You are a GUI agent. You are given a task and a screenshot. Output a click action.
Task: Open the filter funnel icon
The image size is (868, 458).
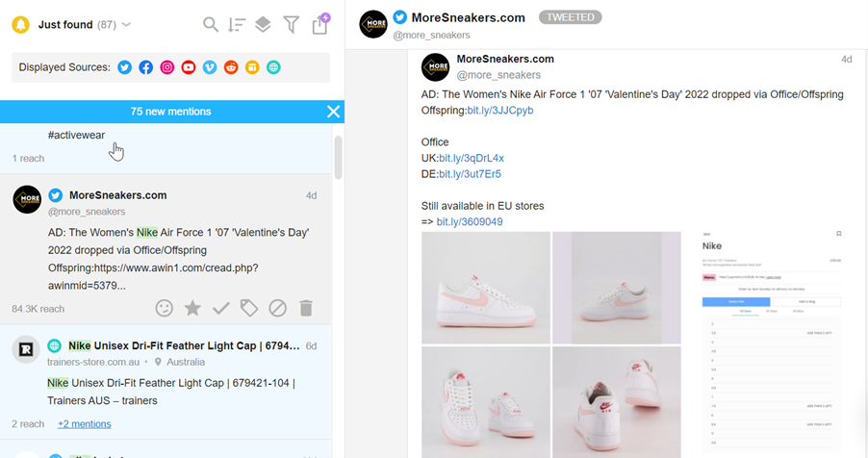pyautogui.click(x=292, y=24)
